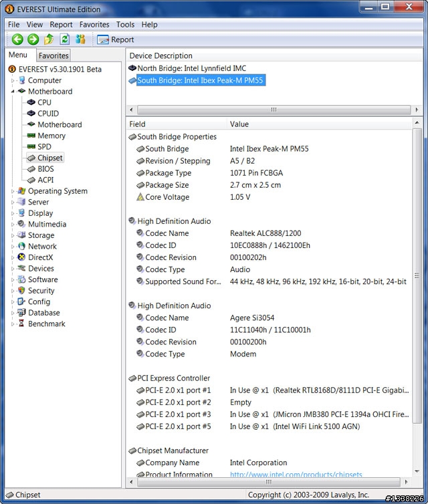Expand the Storage tree branch
Image resolution: width=428 pixels, height=504 pixels.
pos(13,235)
